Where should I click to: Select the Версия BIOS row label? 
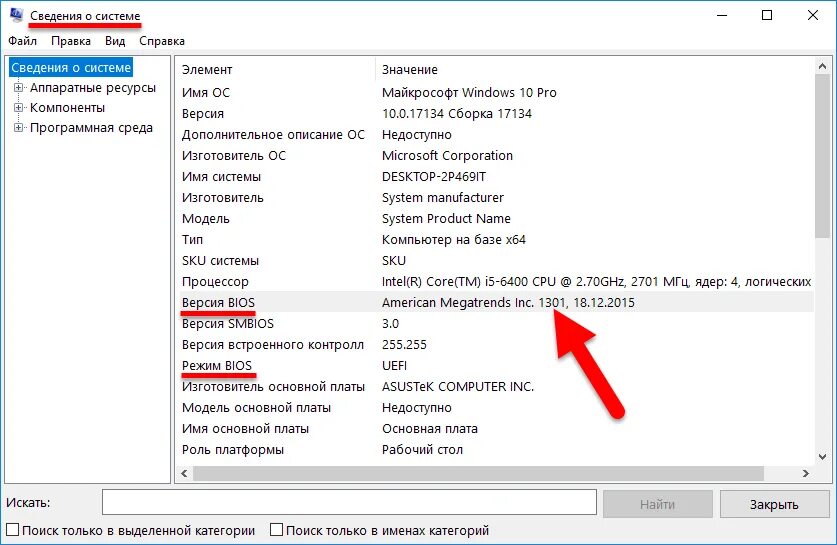tap(218, 303)
